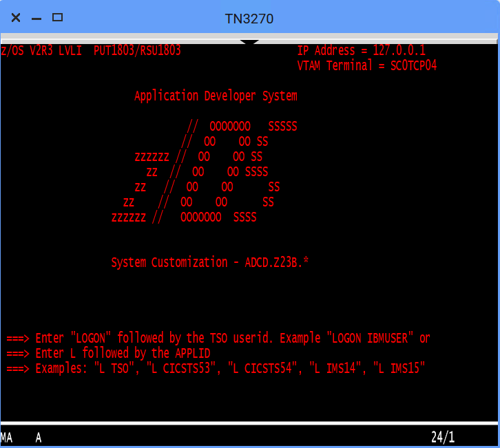Close the TN3270 window

click(16, 18)
